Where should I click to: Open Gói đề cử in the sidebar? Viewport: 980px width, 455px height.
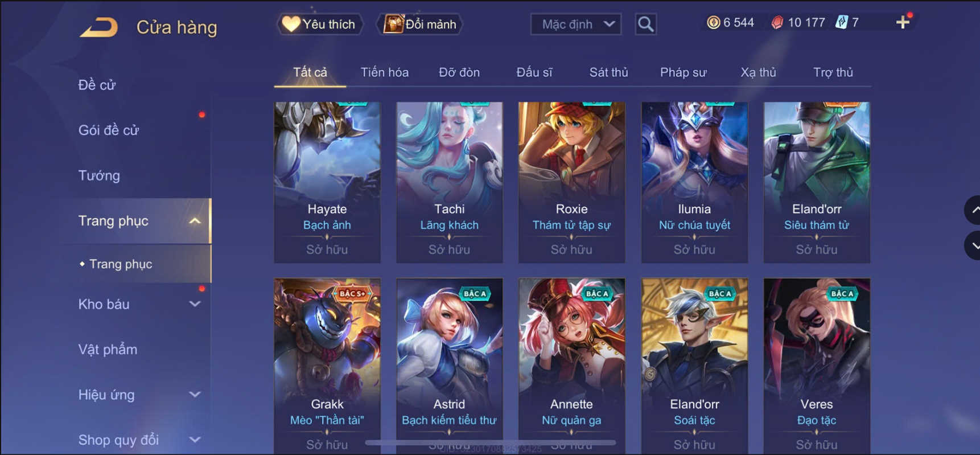[108, 130]
